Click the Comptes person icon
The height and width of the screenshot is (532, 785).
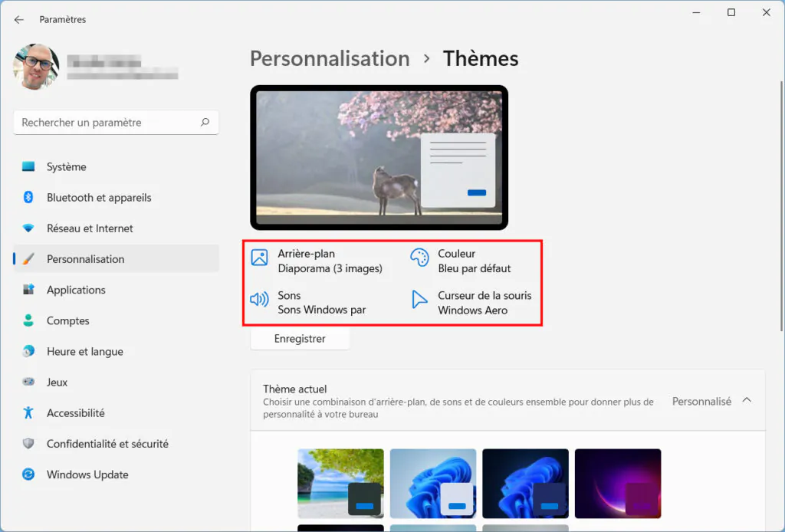tap(28, 320)
